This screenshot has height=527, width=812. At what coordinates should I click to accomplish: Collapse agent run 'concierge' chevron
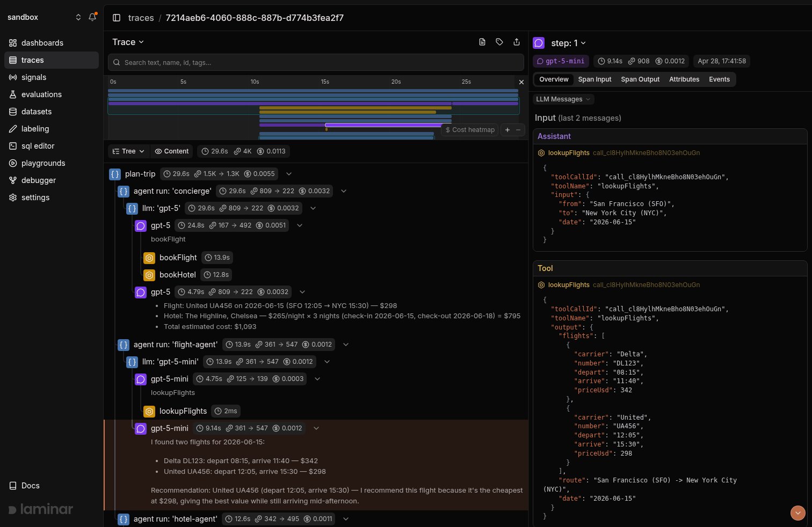[344, 191]
